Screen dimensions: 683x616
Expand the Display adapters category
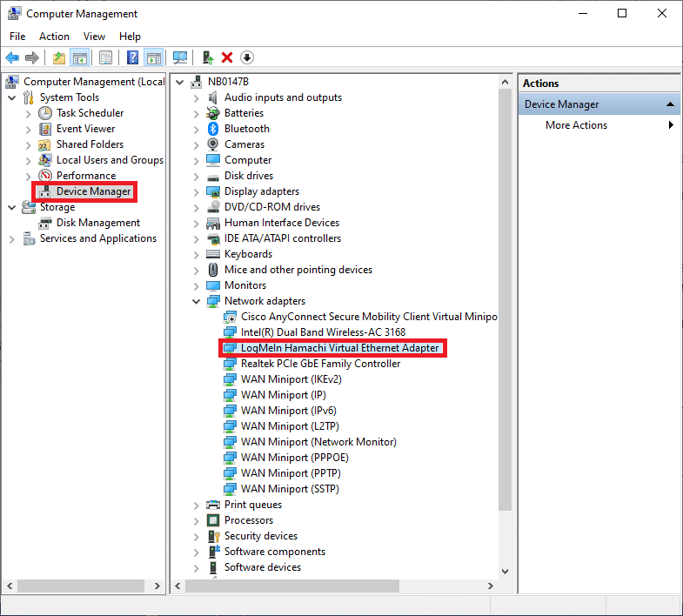[x=198, y=191]
